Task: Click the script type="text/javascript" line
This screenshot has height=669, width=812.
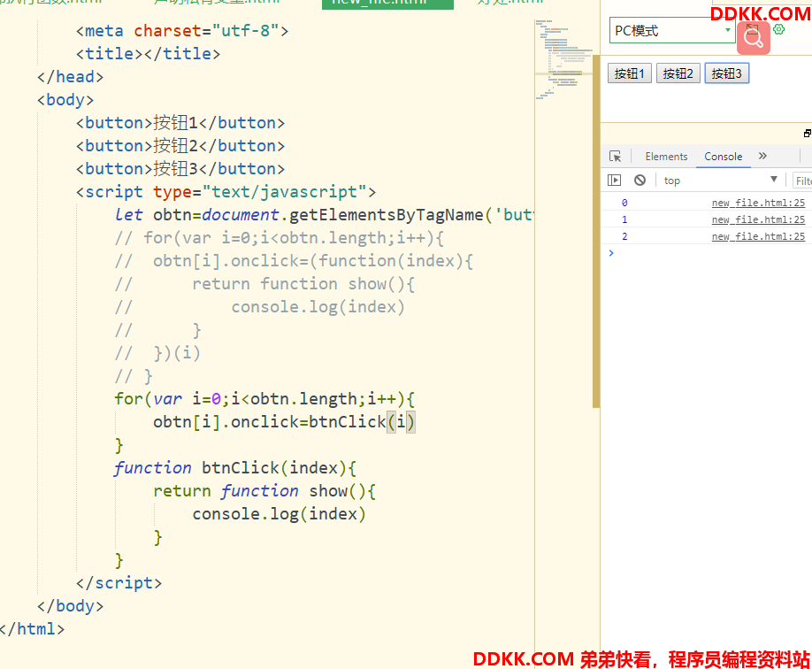Action: pyautogui.click(x=226, y=192)
